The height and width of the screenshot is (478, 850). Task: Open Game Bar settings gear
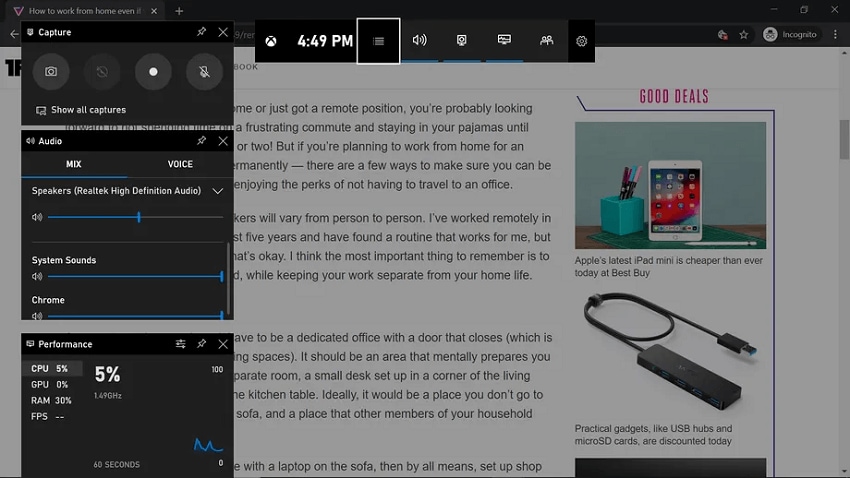click(581, 41)
